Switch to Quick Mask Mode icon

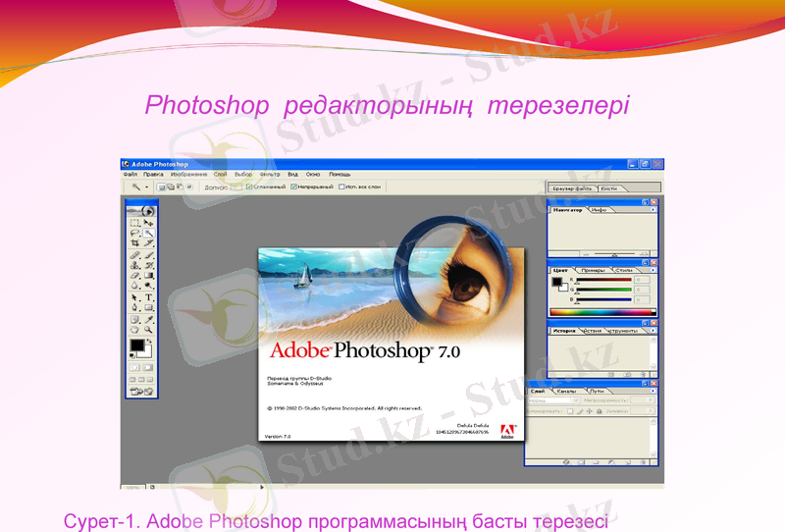coord(149,368)
